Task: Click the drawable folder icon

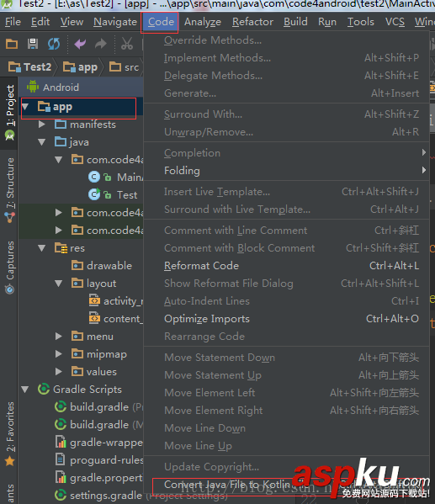Action: click(77, 266)
